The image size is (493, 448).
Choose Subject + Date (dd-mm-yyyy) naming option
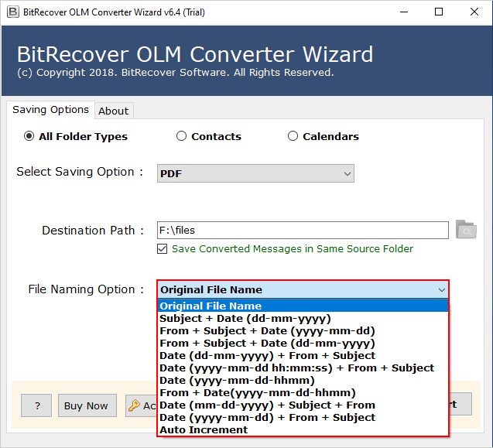[x=303, y=319]
